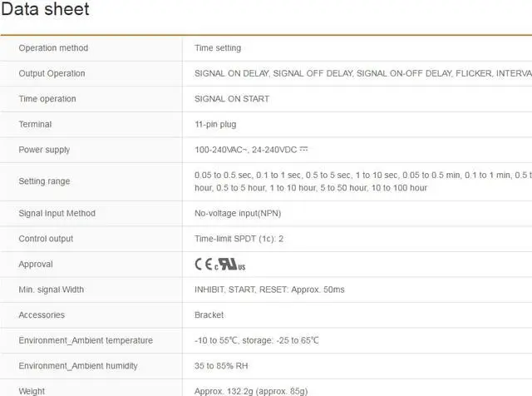Click the CE approval mark icon
Screen dimensions: 532x396
click(x=204, y=265)
